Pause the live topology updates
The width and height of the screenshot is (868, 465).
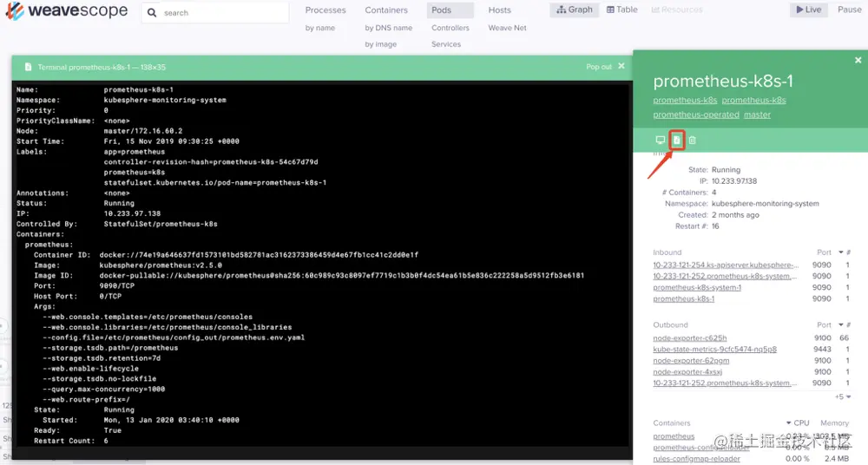tap(849, 10)
